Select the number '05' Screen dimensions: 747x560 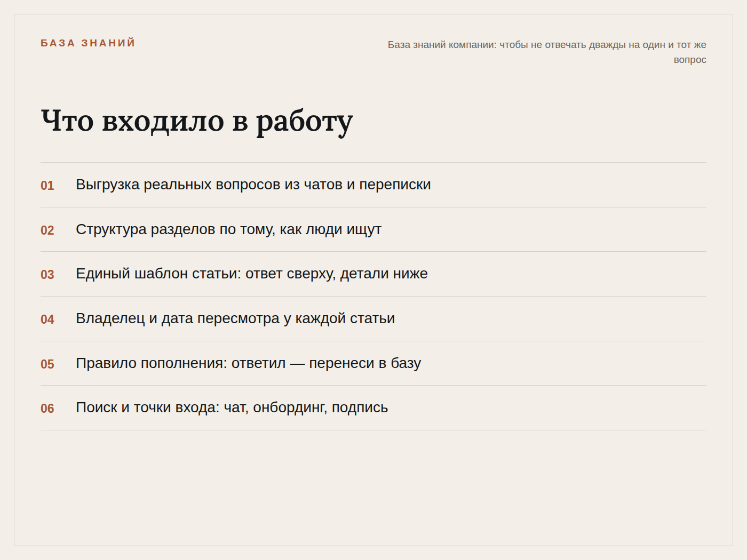[47, 364]
